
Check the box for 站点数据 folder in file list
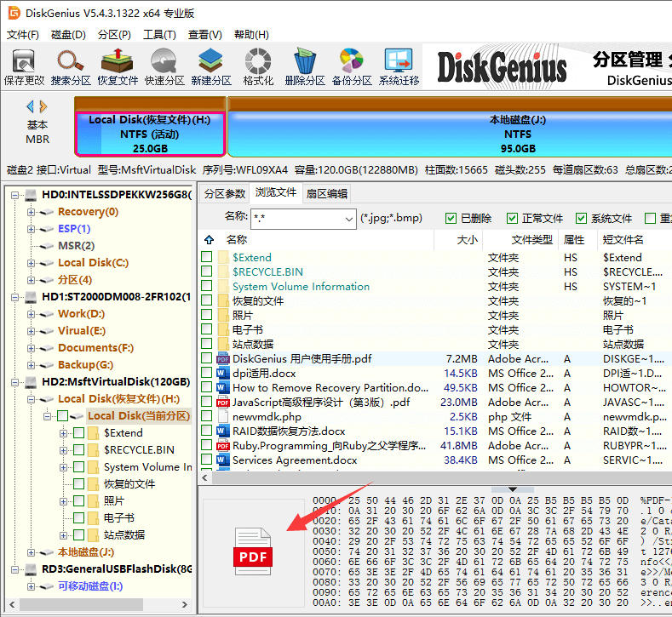click(207, 344)
